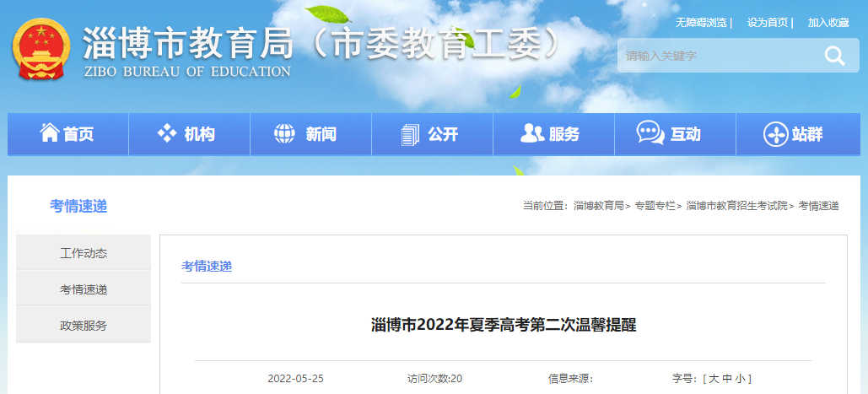Click the 服务 people icon

click(532, 133)
